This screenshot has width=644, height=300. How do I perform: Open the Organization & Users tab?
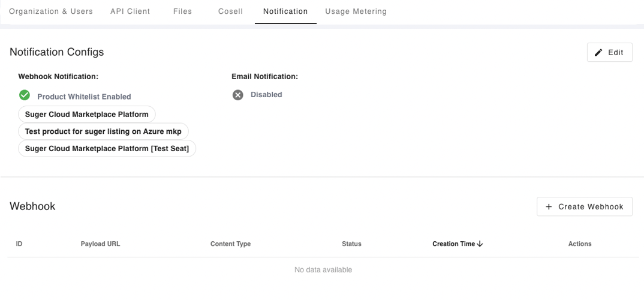point(51,11)
